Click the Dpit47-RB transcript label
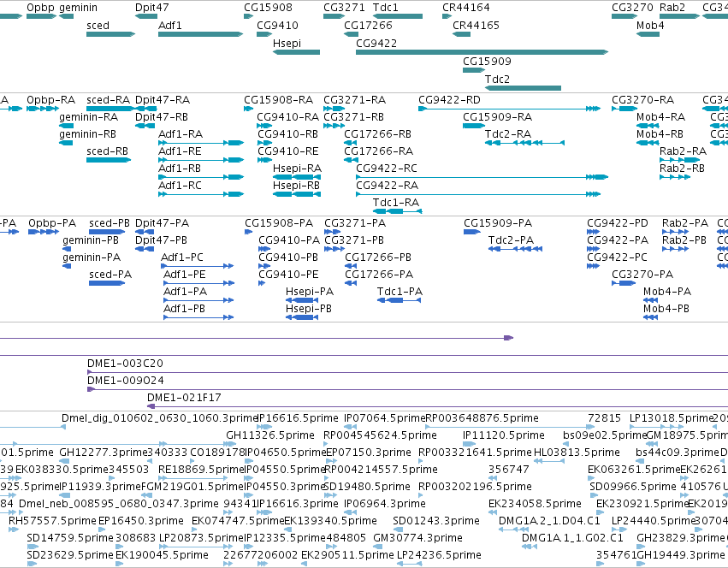 tap(162, 117)
